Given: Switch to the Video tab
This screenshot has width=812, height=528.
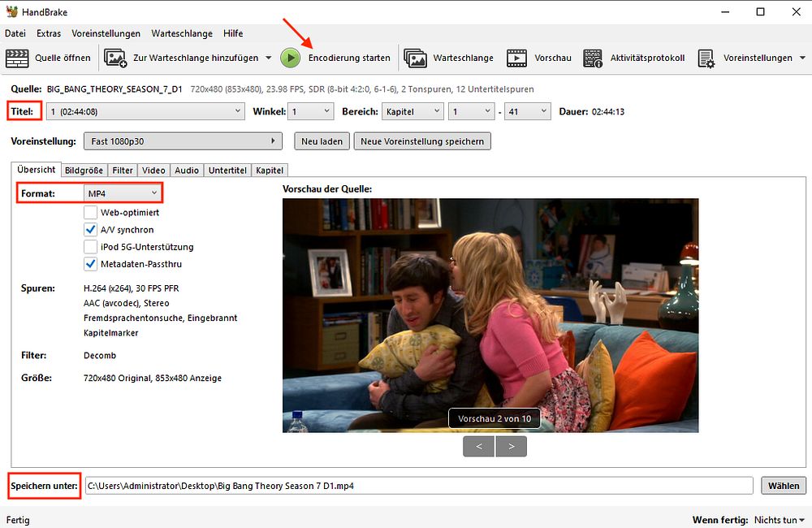Looking at the screenshot, I should [x=153, y=170].
